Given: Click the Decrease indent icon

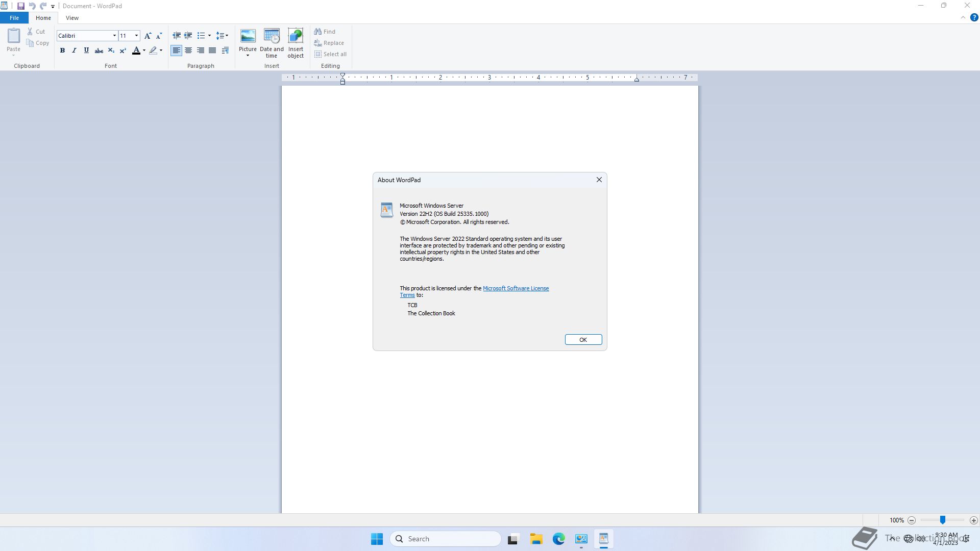Looking at the screenshot, I should pos(177,36).
